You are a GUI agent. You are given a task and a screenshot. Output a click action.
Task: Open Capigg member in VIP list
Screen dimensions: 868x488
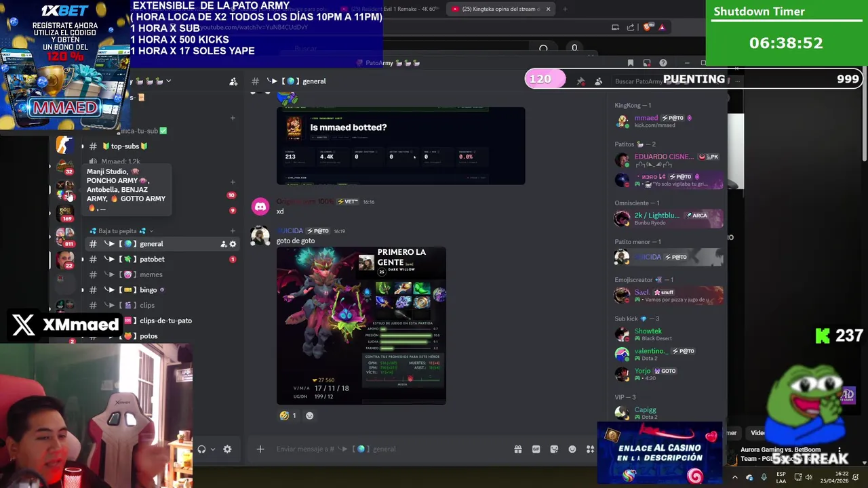(x=668, y=412)
